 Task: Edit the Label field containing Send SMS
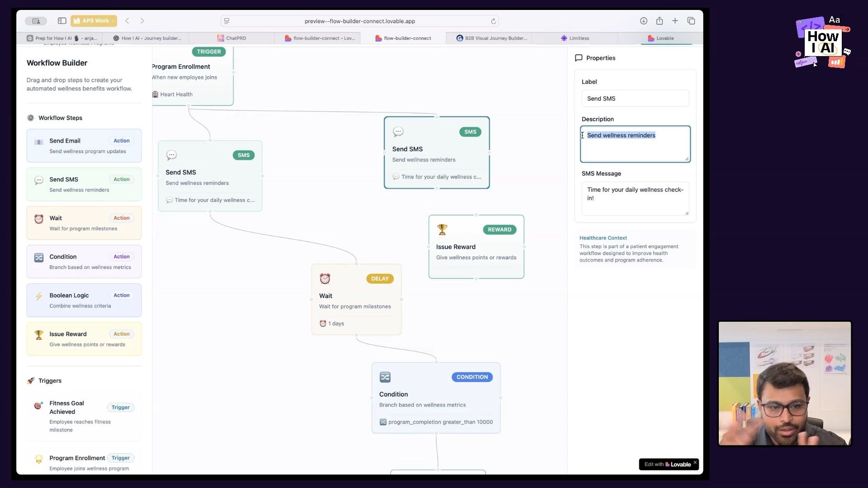click(x=635, y=99)
